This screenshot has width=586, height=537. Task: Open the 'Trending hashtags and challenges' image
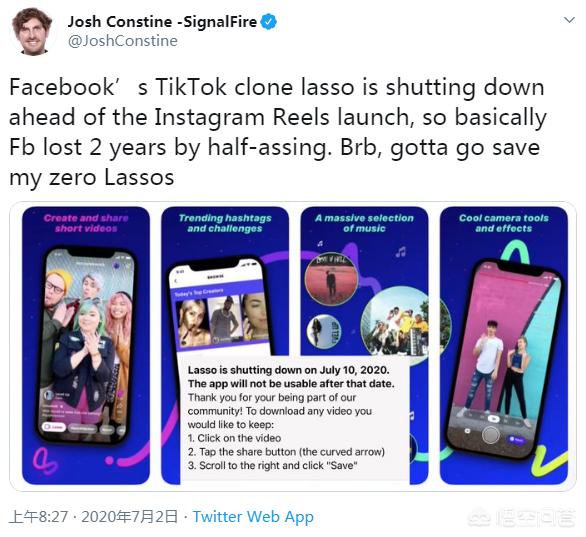tap(225, 345)
